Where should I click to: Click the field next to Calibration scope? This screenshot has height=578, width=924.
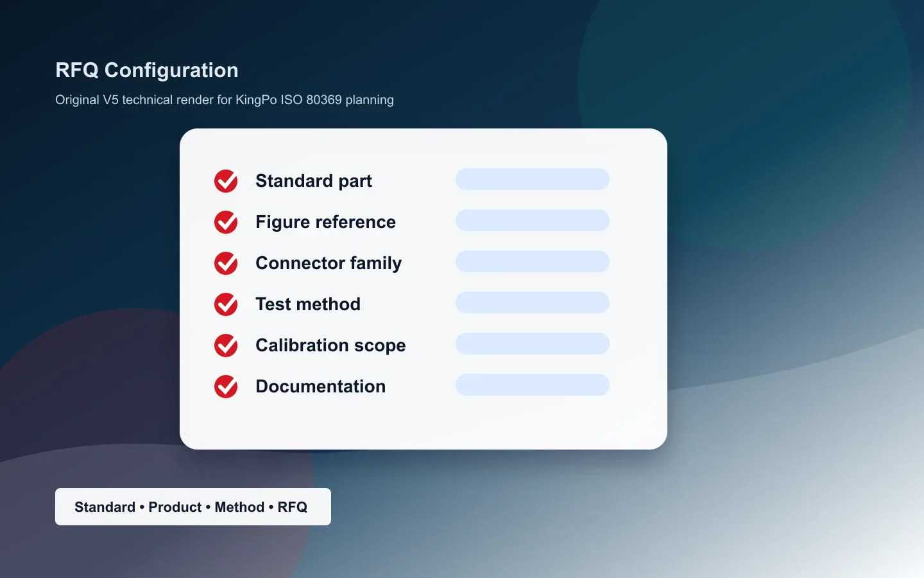pyautogui.click(x=533, y=344)
